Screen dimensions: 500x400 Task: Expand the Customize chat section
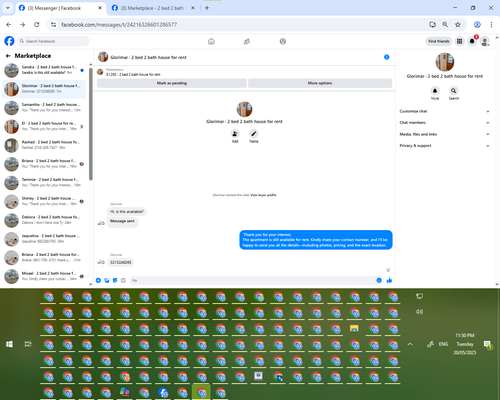click(444, 111)
